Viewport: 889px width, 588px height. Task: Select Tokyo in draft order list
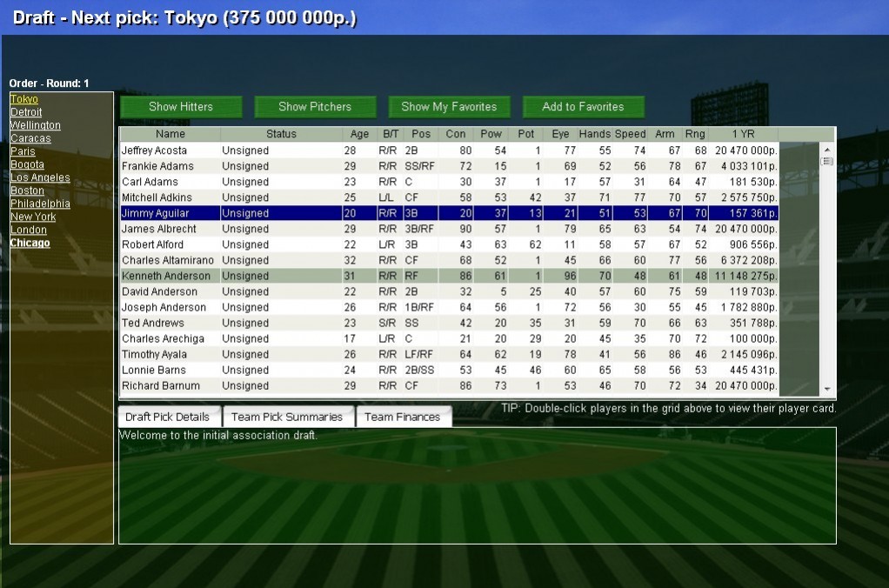click(x=24, y=99)
